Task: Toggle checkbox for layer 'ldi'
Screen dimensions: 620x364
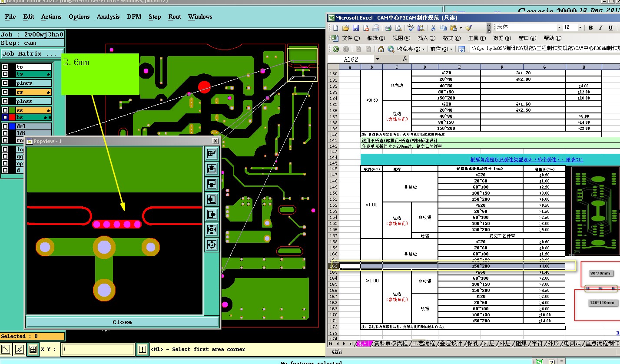Action: tap(5, 133)
